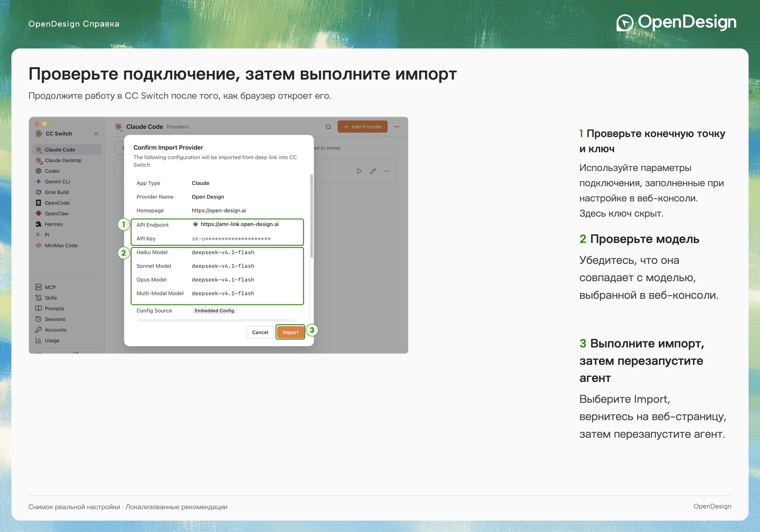760x532 pixels.
Task: Click the three-dot icon on the provider card
Action: pyautogui.click(x=386, y=171)
